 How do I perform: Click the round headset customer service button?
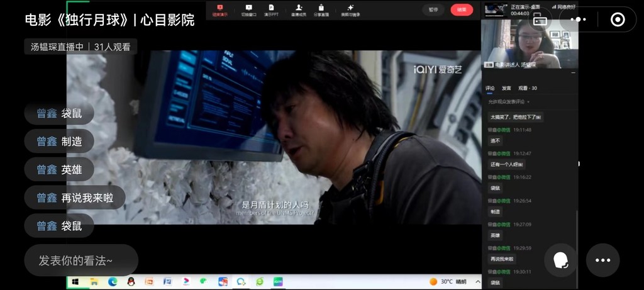(560, 260)
